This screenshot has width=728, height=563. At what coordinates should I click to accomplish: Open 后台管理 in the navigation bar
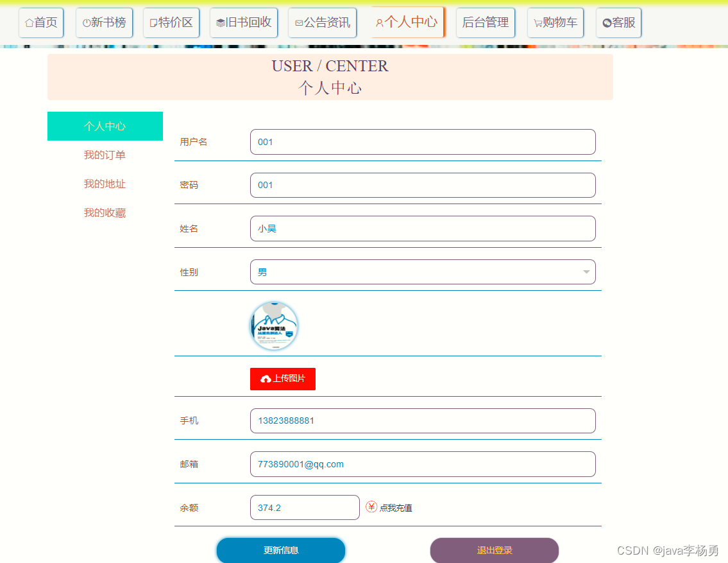click(485, 23)
